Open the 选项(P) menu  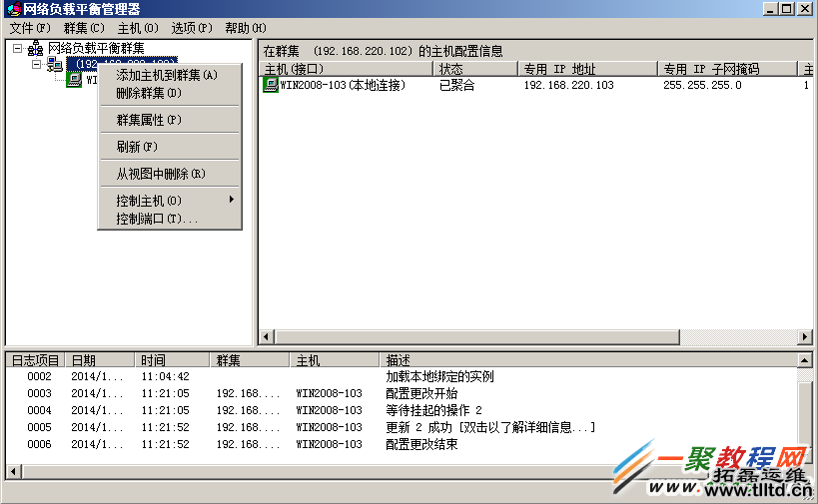(192, 28)
